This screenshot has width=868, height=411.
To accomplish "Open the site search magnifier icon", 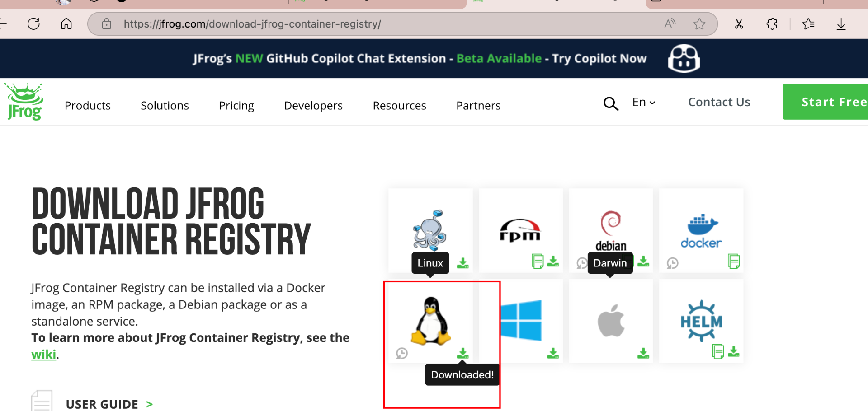I will point(611,103).
